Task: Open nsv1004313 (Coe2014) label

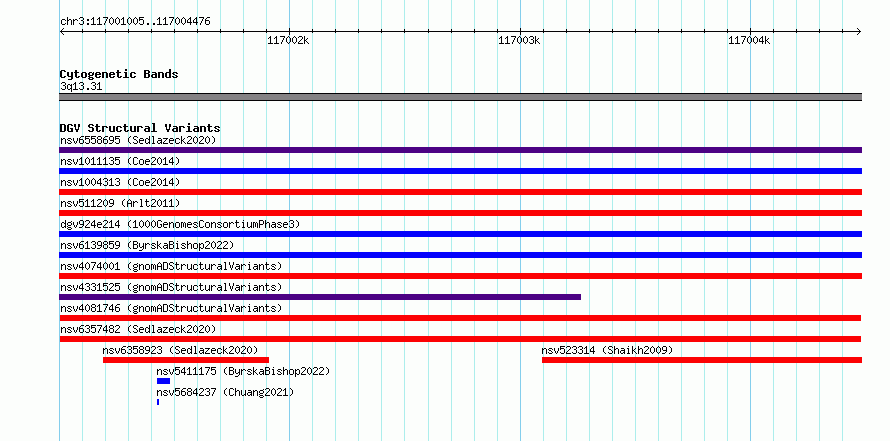Action: [x=120, y=182]
